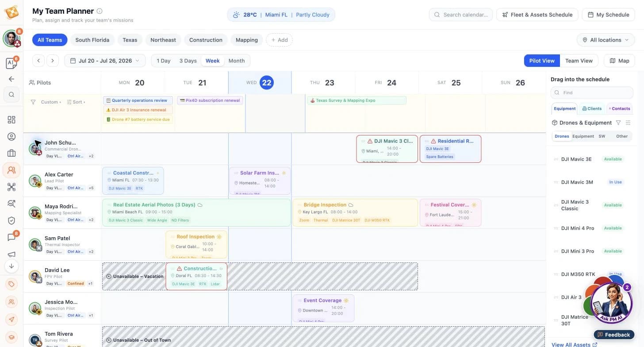Open the drone icon in sidebar

point(11,187)
